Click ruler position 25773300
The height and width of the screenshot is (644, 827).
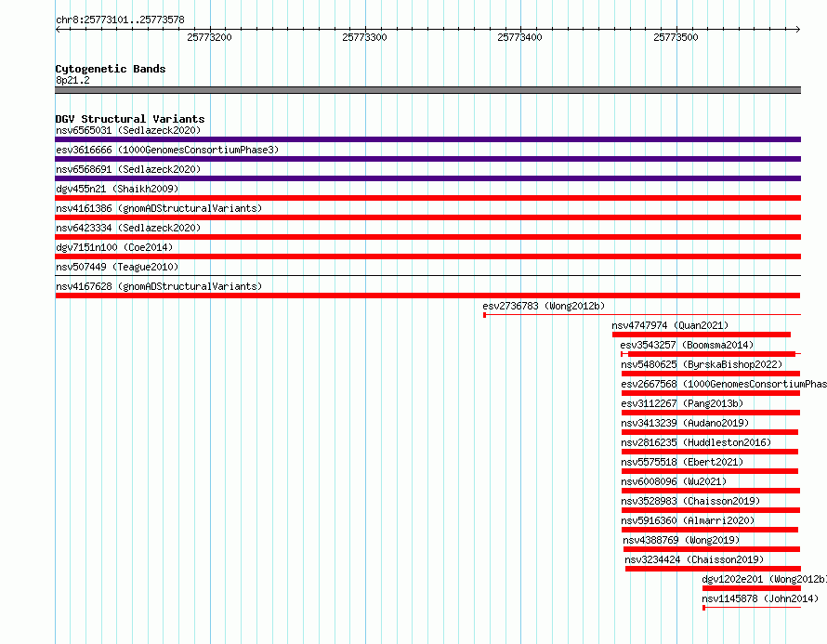click(x=364, y=37)
